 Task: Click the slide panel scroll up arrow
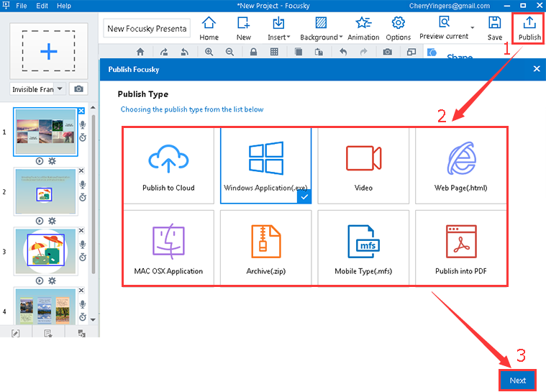pyautogui.click(x=93, y=108)
